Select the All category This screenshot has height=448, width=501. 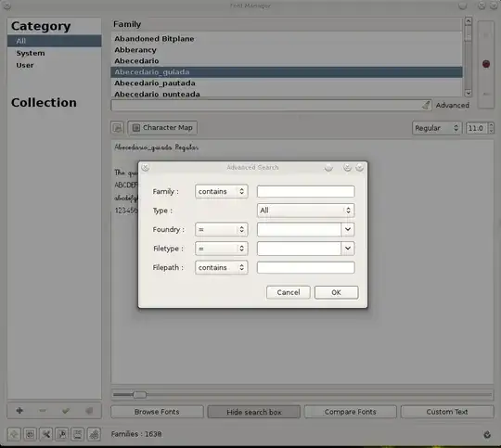(55, 41)
